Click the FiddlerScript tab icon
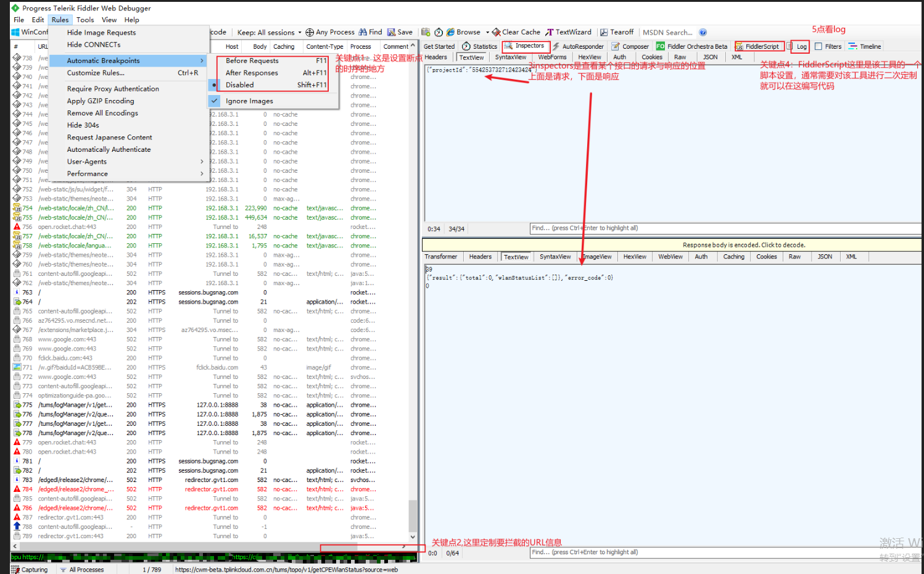 pyautogui.click(x=740, y=46)
